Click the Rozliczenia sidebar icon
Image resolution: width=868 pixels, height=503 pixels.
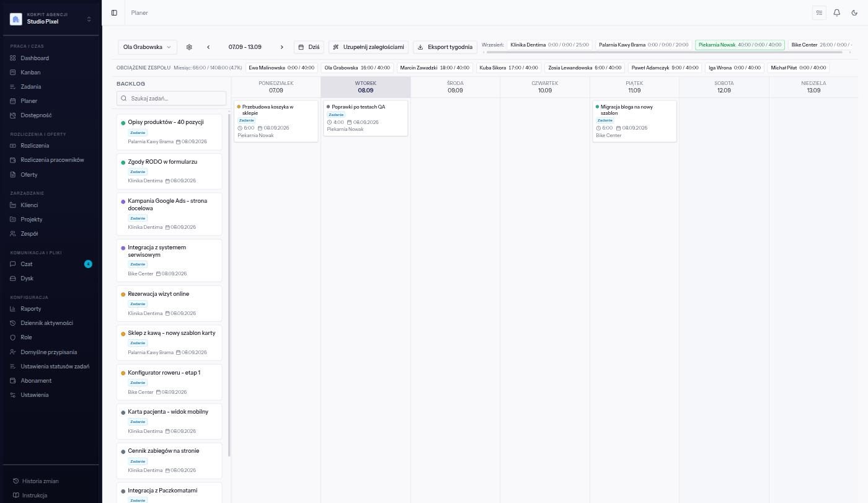tap(13, 146)
